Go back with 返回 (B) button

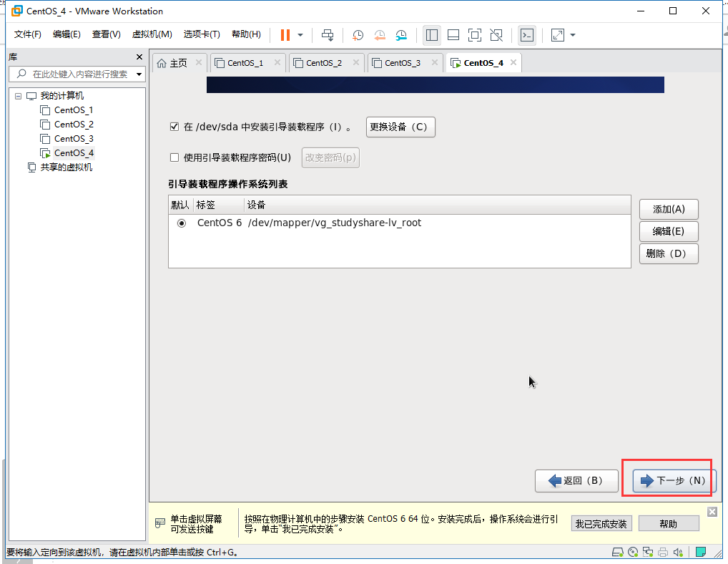pyautogui.click(x=576, y=481)
